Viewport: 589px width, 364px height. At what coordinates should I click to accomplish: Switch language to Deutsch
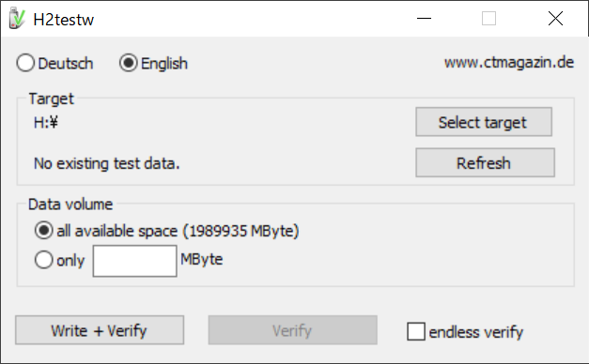point(54,63)
